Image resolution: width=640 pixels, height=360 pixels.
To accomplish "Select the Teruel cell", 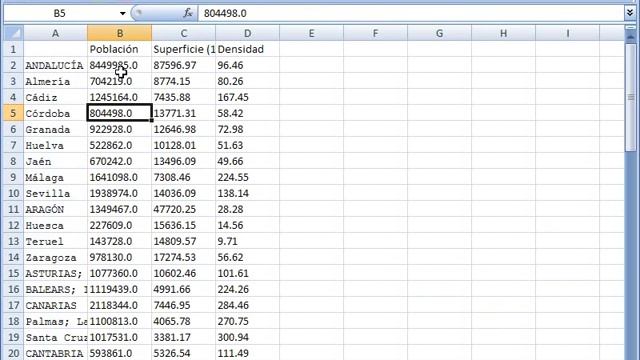I will (56, 241).
